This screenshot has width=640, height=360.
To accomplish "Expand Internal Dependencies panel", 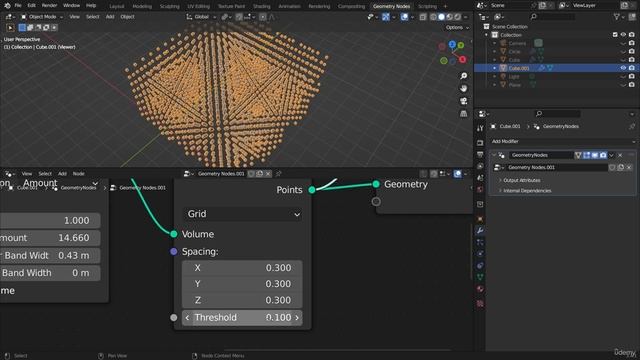I will coord(527,191).
